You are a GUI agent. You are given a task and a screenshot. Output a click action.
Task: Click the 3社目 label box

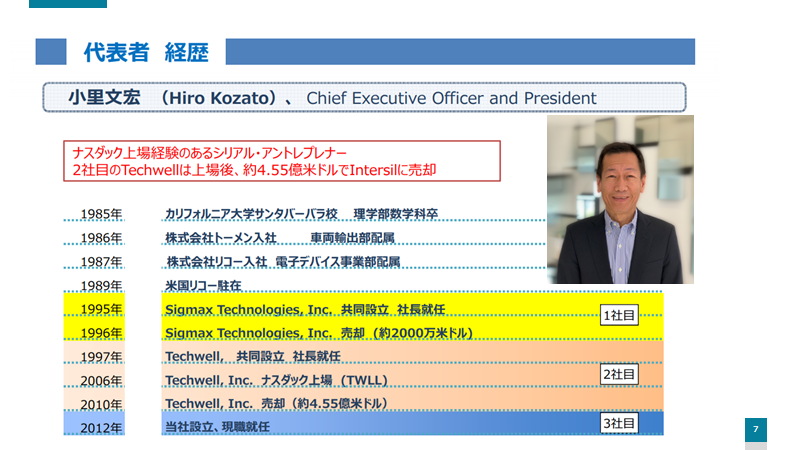[619, 423]
